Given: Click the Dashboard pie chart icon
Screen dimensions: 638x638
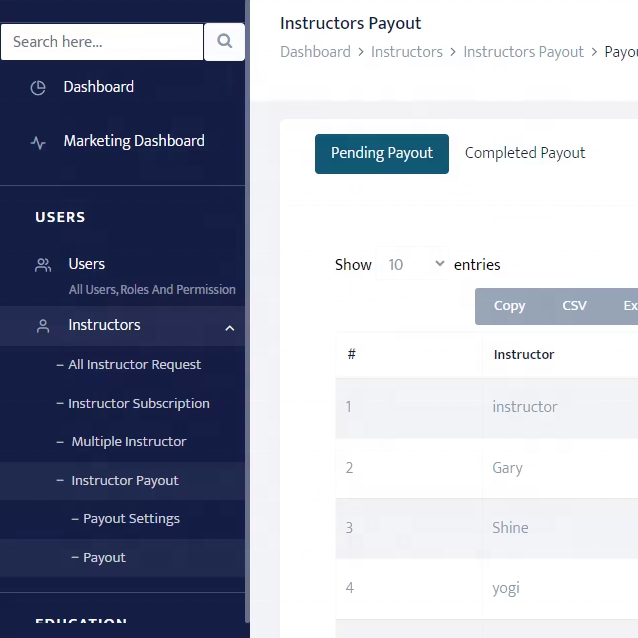Looking at the screenshot, I should click(38, 88).
